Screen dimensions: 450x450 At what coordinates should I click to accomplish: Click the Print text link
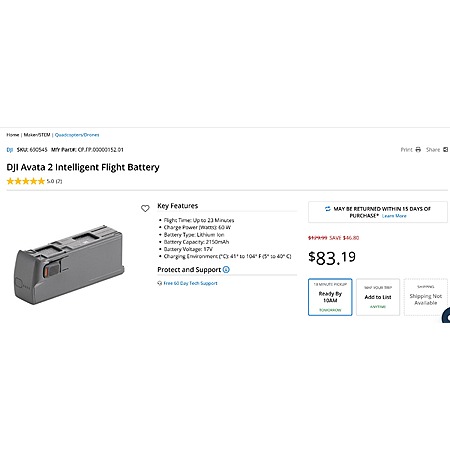406,149
